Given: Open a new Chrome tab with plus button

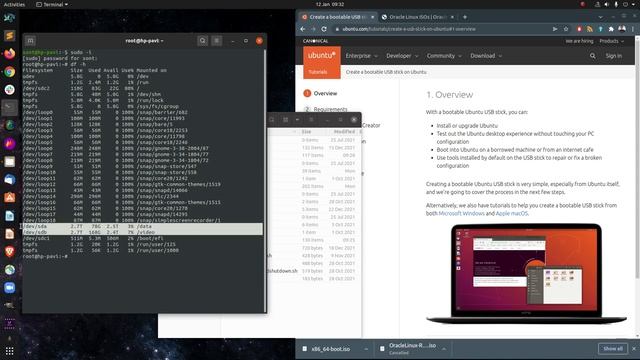Looking at the screenshot, I should tap(464, 17).
